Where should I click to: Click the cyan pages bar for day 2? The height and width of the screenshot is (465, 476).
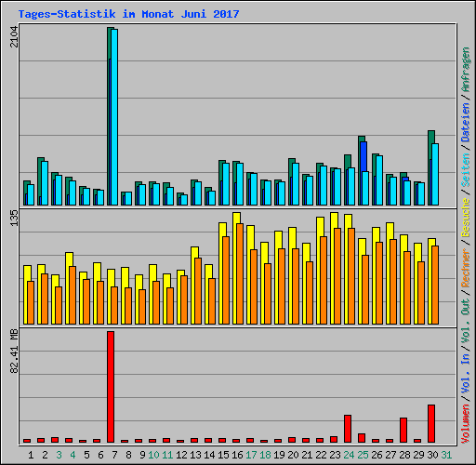(x=45, y=183)
